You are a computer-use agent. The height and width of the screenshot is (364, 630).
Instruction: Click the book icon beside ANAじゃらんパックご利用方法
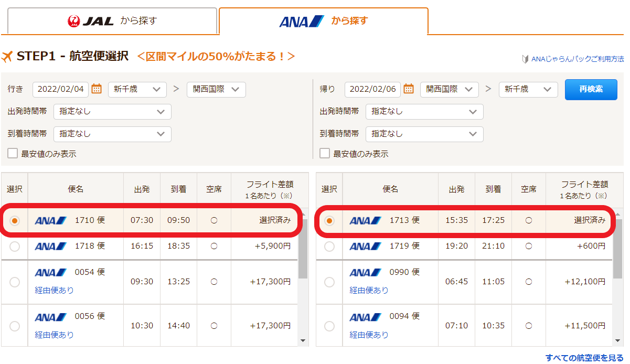[x=525, y=59]
